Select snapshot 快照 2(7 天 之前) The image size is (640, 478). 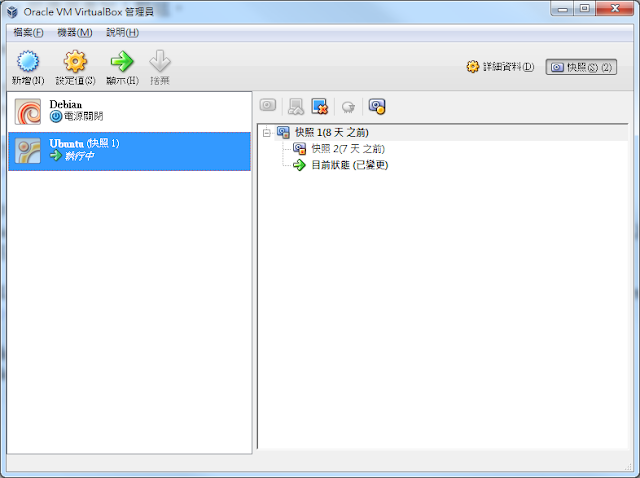(348, 149)
